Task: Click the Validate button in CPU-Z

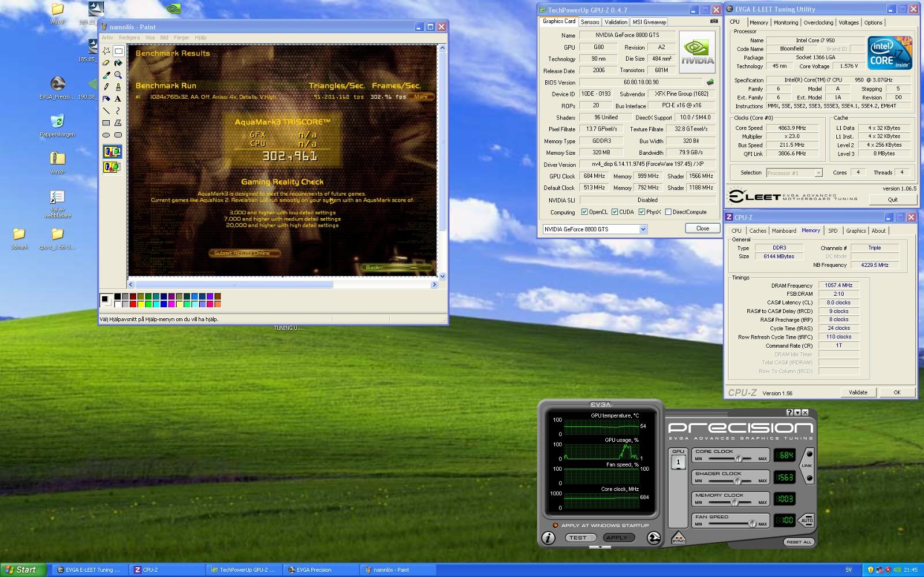Action: click(858, 392)
